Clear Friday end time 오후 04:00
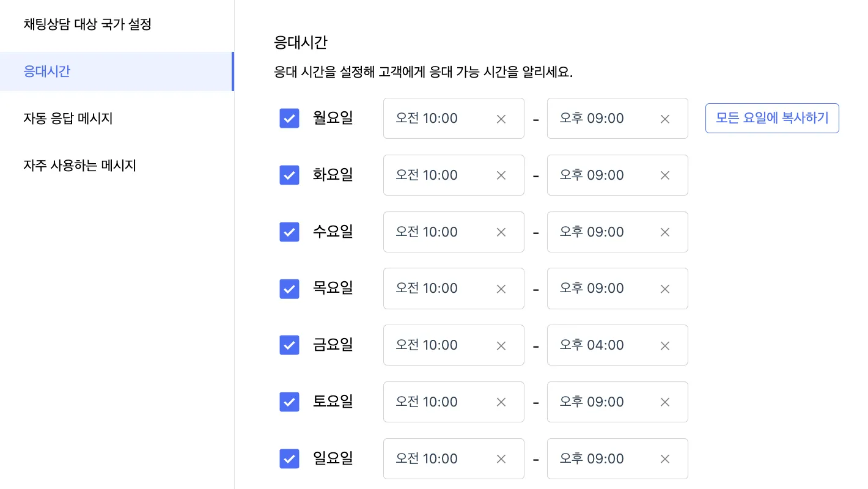868x489 pixels. 665,345
